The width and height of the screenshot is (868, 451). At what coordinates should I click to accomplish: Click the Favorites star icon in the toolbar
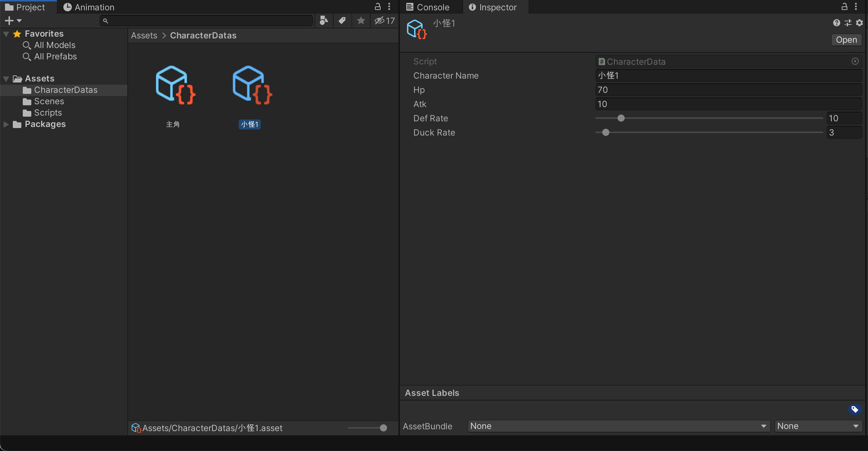[361, 21]
